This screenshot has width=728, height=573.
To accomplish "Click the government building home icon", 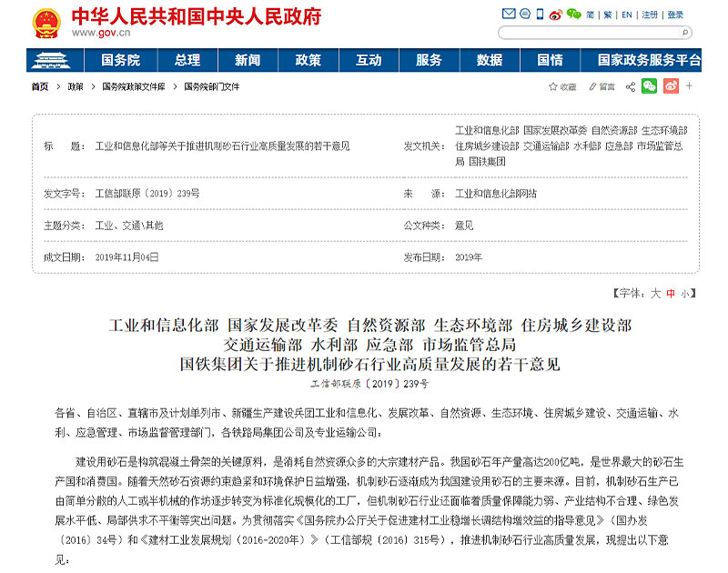I will click(x=56, y=60).
